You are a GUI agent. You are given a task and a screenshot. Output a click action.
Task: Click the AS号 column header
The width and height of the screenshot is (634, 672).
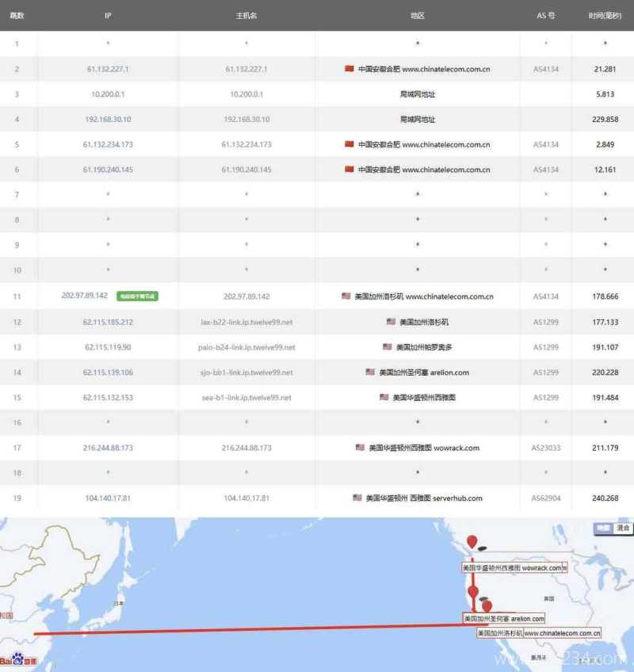[544, 15]
